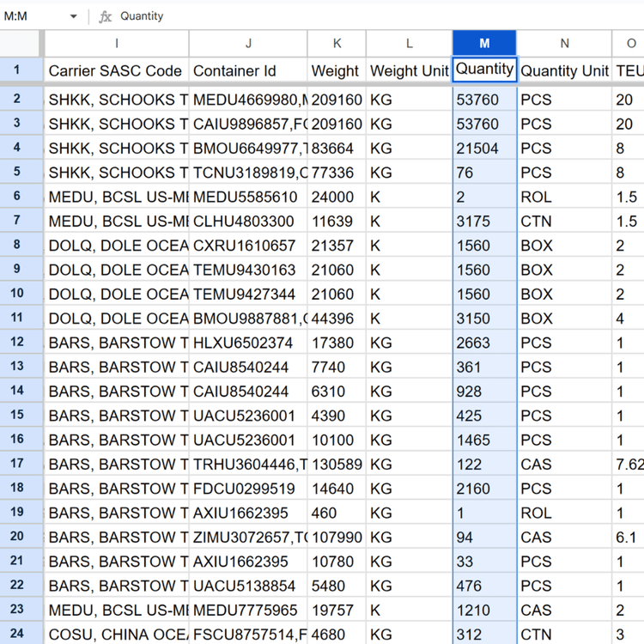Viewport: 644px width, 644px height.
Task: Click container cell TEMU9427344
Action: click(x=248, y=294)
